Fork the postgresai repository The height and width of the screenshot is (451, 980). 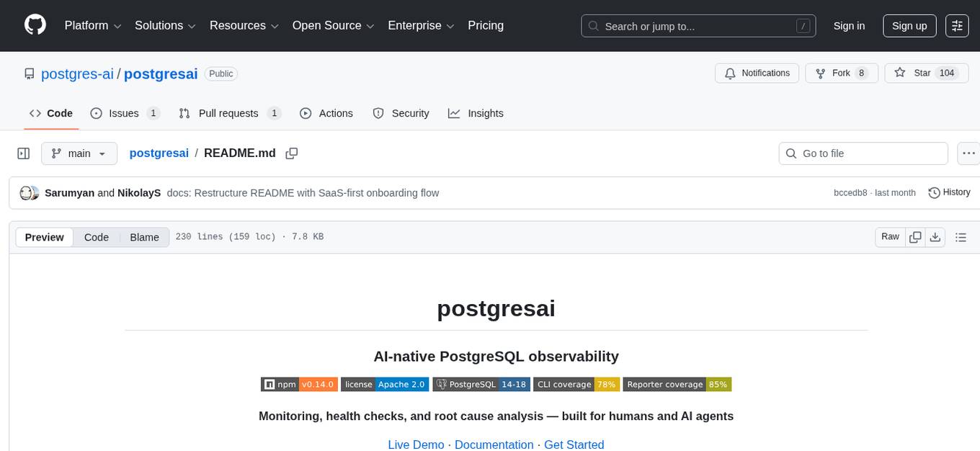click(842, 73)
